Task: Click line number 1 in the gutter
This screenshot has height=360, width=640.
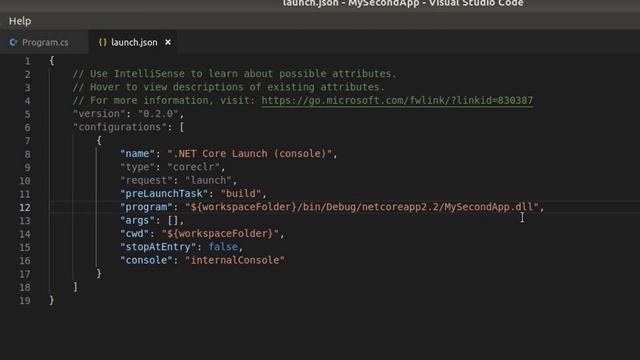Action: point(27,61)
